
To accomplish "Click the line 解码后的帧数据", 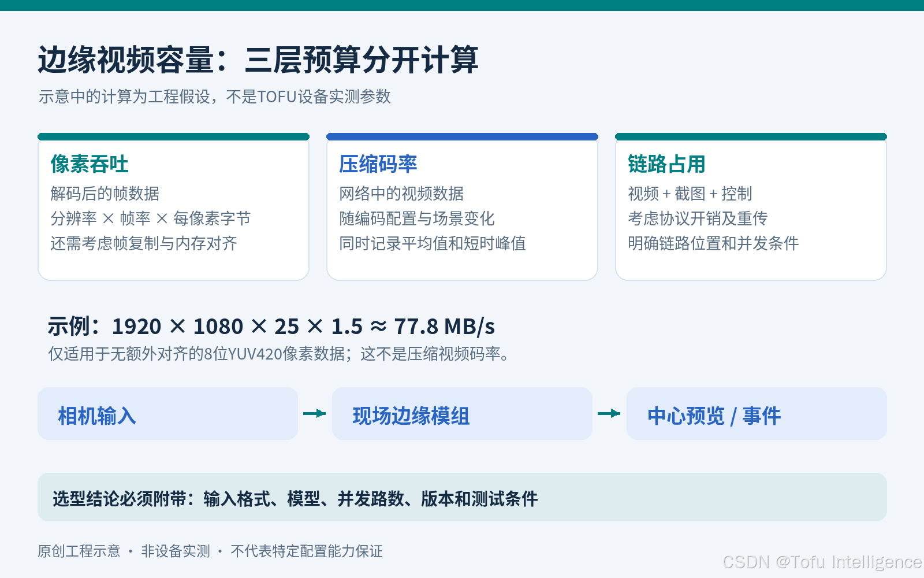I will (105, 194).
